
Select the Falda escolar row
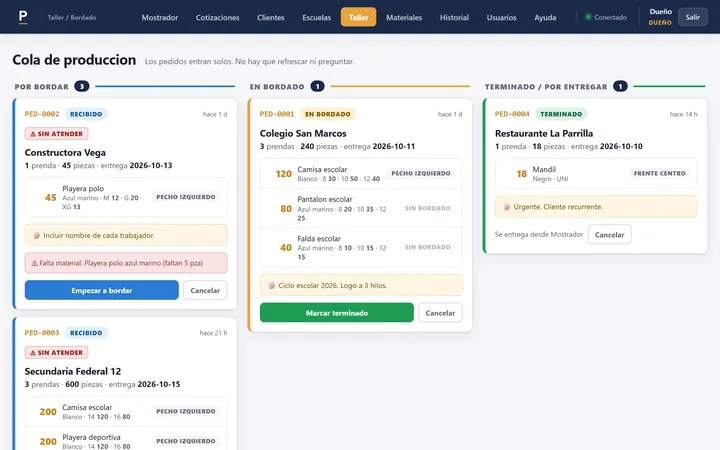(361, 248)
